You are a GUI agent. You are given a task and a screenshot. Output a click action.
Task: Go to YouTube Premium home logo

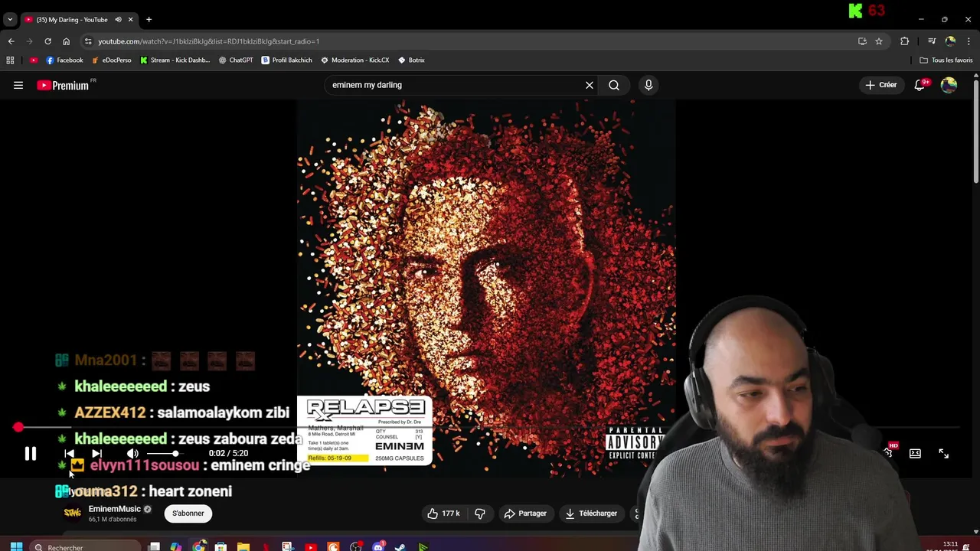tap(63, 85)
